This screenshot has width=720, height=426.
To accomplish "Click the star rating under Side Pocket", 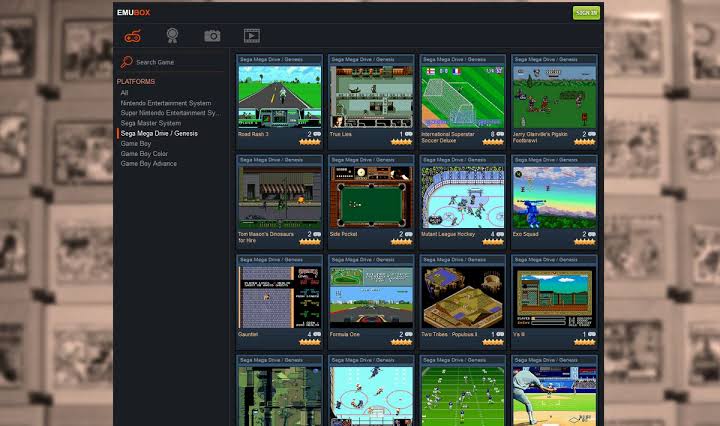I will point(401,242).
